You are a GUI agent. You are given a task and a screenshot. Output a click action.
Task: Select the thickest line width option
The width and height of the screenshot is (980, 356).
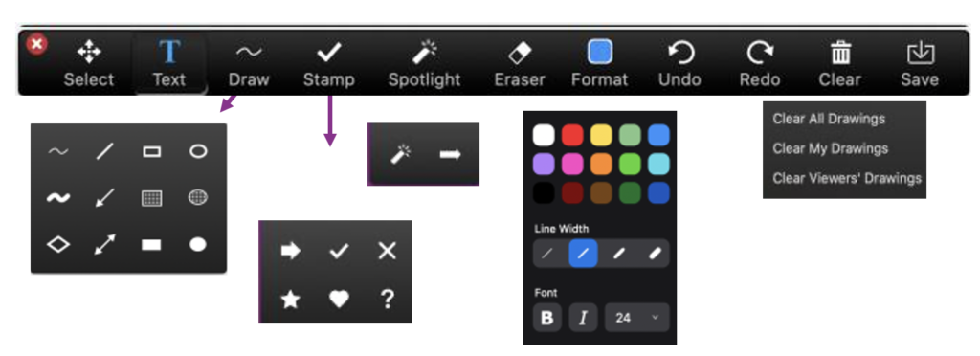tap(655, 254)
